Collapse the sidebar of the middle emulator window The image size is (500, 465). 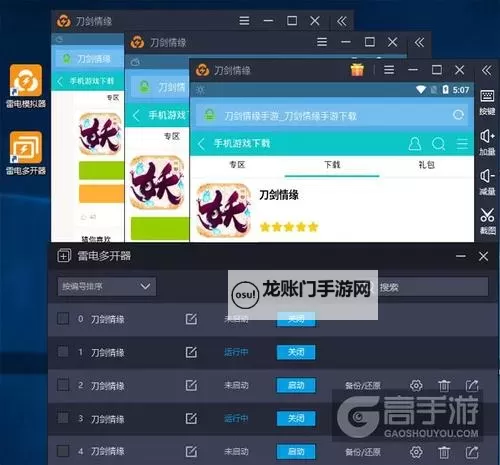419,42
